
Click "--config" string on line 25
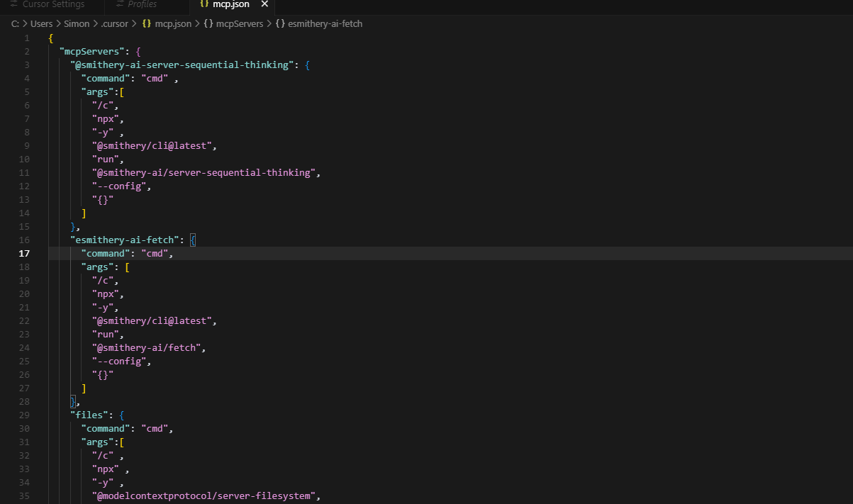(119, 361)
